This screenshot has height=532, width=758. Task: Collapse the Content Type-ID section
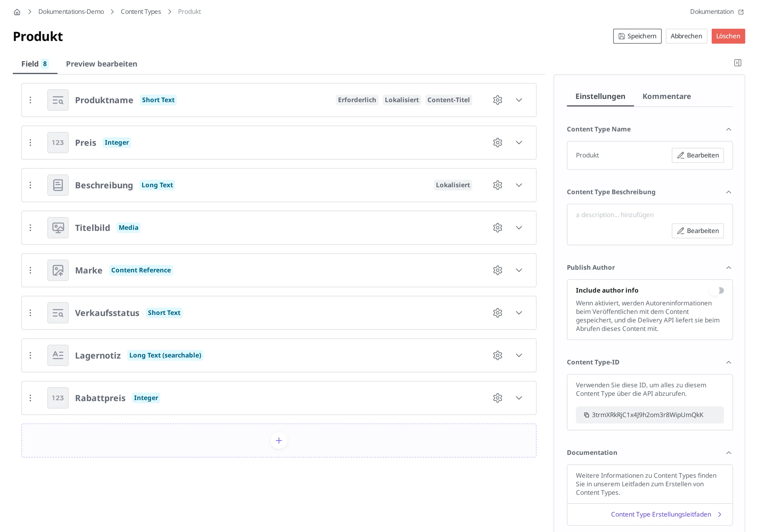[x=729, y=362]
